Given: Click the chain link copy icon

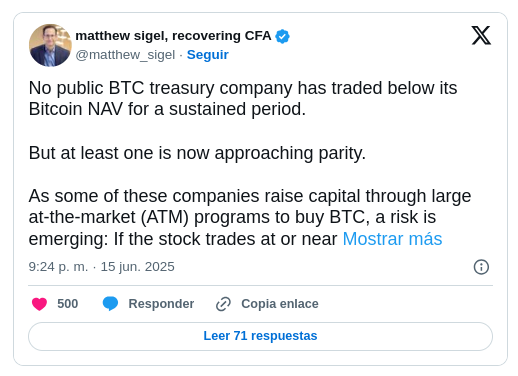Looking at the screenshot, I should click(223, 304).
